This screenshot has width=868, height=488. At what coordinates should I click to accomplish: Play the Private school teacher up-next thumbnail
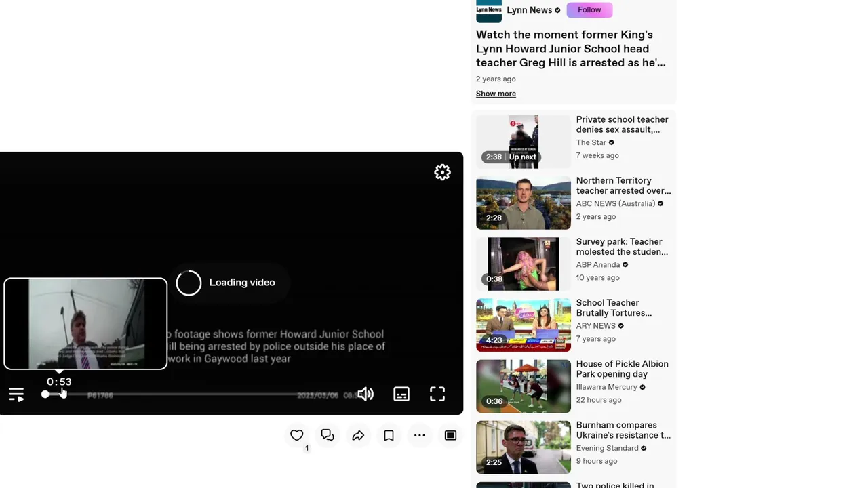pyautogui.click(x=524, y=142)
